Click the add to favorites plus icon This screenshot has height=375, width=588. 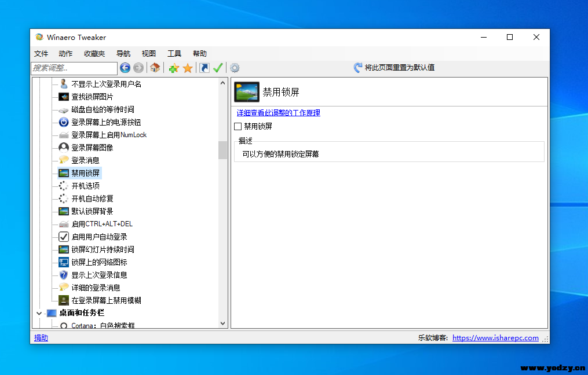[x=174, y=68]
